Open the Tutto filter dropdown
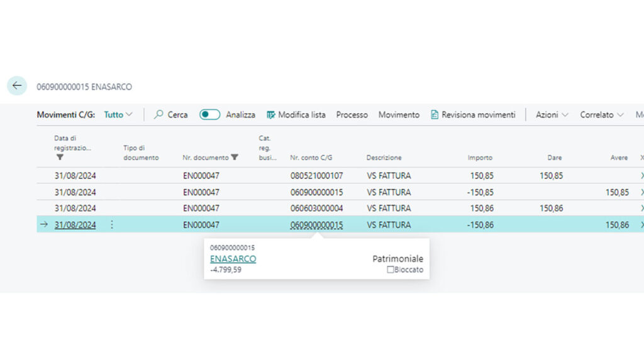644x362 pixels. [118, 115]
